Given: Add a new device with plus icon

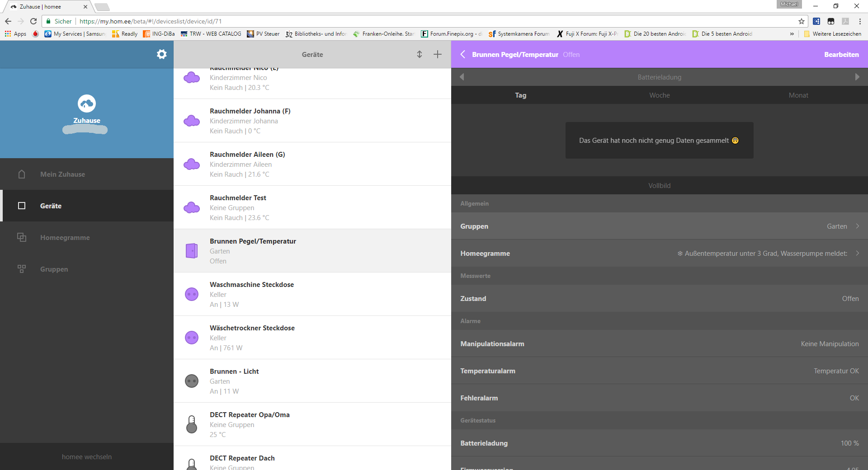Looking at the screenshot, I should (438, 54).
